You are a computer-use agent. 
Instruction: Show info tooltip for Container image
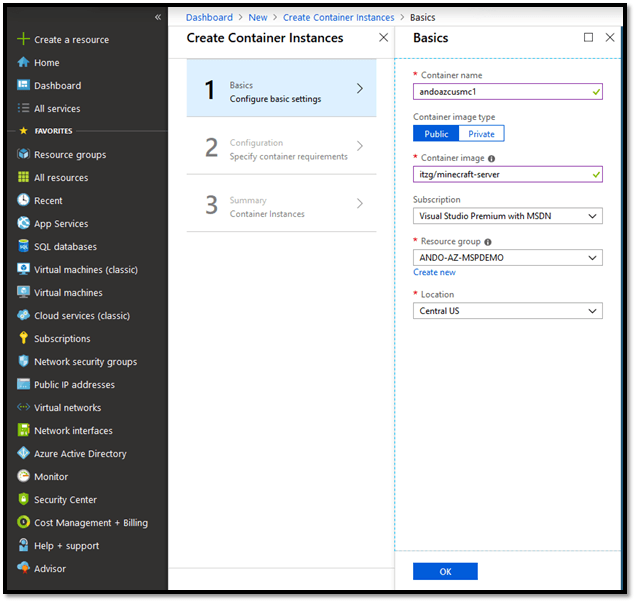tap(491, 159)
